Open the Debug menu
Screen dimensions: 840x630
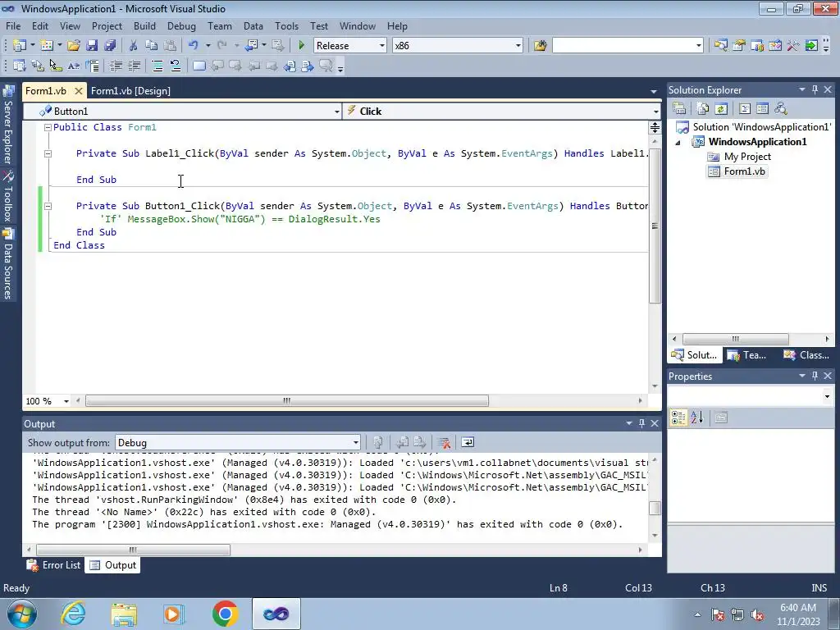pos(181,25)
